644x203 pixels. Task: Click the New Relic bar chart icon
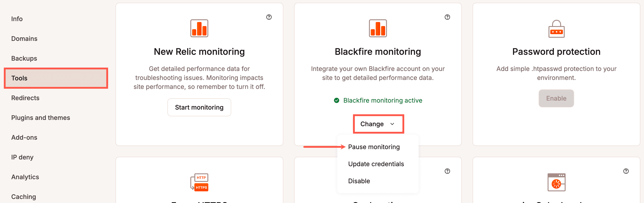click(x=199, y=28)
